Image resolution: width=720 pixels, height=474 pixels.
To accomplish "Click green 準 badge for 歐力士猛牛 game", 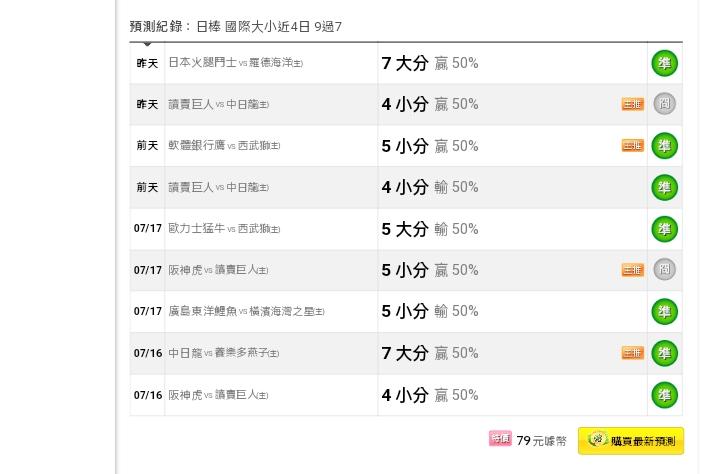I will tap(664, 229).
